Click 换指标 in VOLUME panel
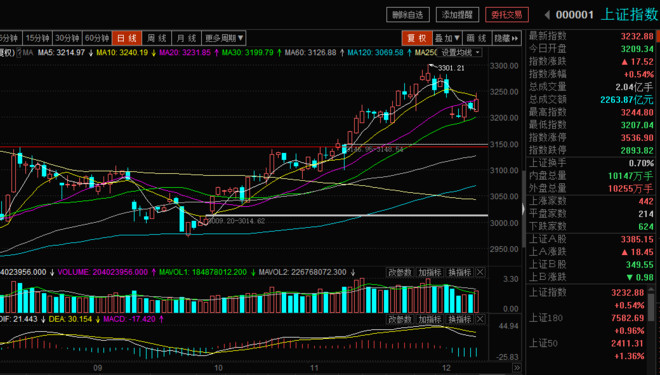 (459, 272)
